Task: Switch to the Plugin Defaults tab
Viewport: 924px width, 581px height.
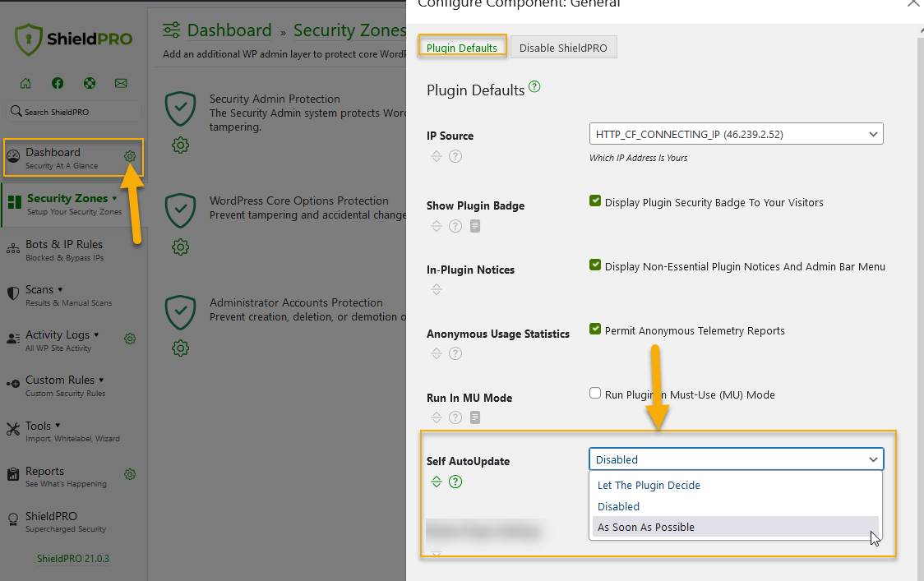Action: [x=462, y=48]
